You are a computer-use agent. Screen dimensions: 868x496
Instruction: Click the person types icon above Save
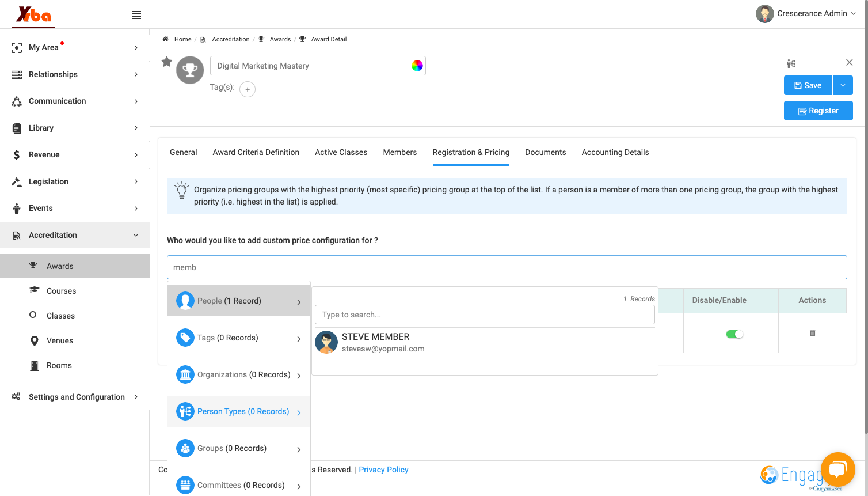click(791, 63)
